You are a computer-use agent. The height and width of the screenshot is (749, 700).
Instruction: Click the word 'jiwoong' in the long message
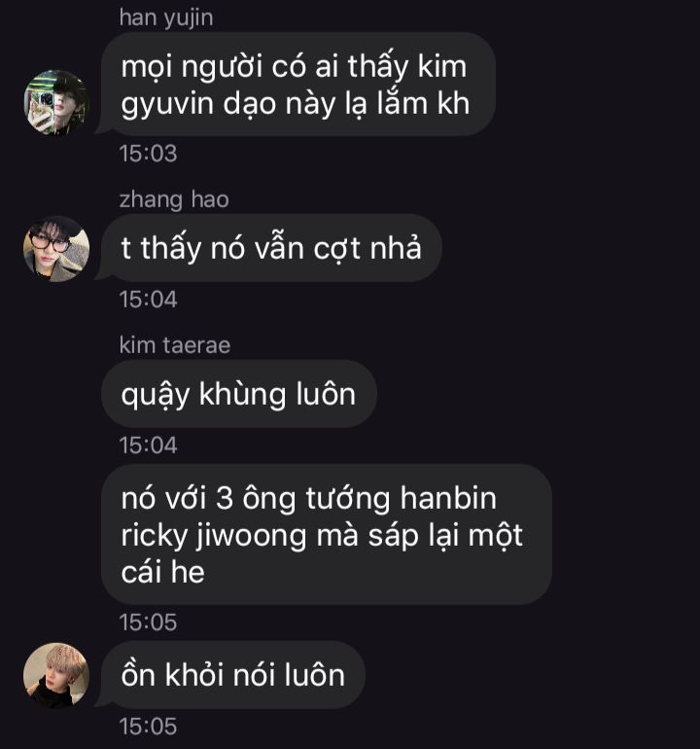pos(251,536)
